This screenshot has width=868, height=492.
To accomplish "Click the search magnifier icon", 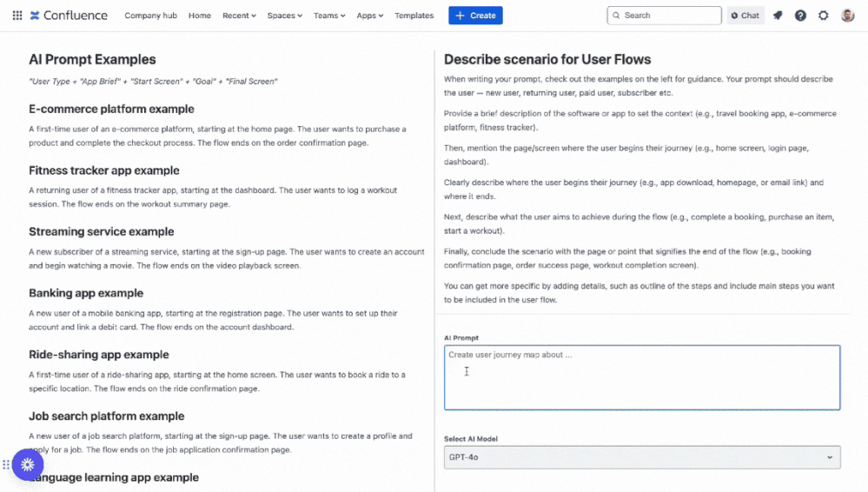I will tap(616, 16).
